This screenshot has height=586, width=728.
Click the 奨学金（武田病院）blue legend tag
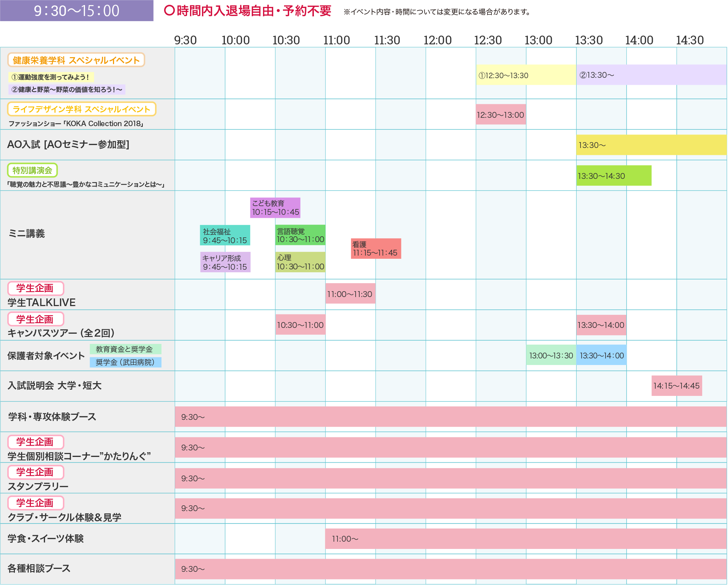[x=125, y=362]
